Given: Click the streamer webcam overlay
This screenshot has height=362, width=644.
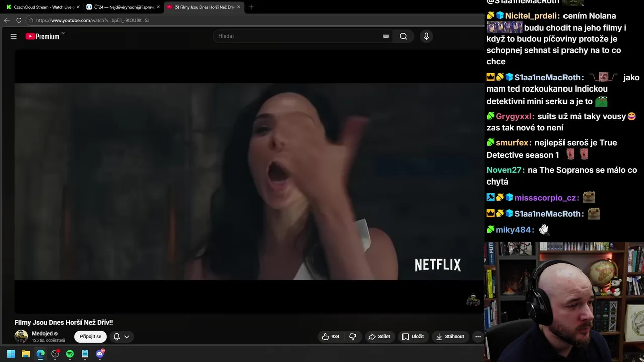Looking at the screenshot, I should click(x=564, y=302).
